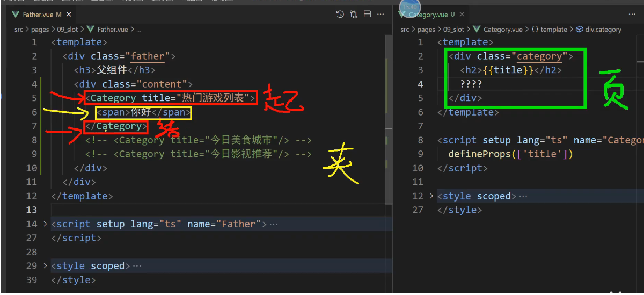Viewport: 644px width, 295px height.
Task: Unfold the ellipsis after style scoped in Father.vue
Action: [137, 266]
